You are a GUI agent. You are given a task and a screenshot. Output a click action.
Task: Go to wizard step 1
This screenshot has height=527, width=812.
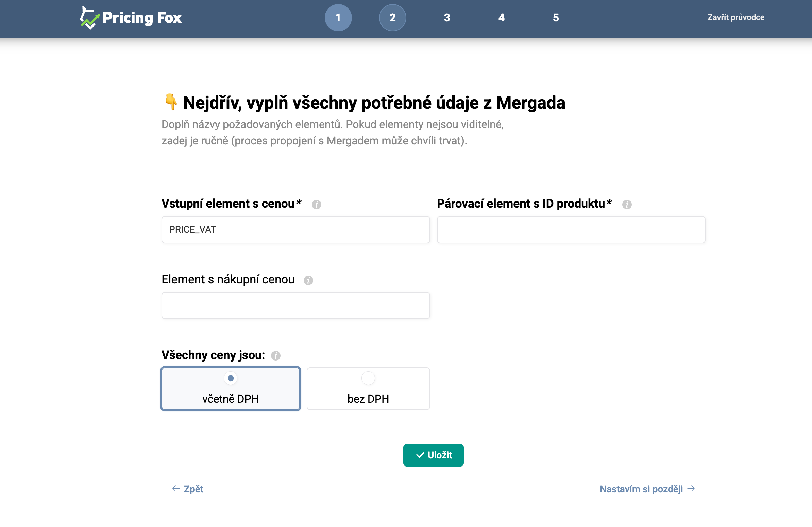click(x=338, y=18)
